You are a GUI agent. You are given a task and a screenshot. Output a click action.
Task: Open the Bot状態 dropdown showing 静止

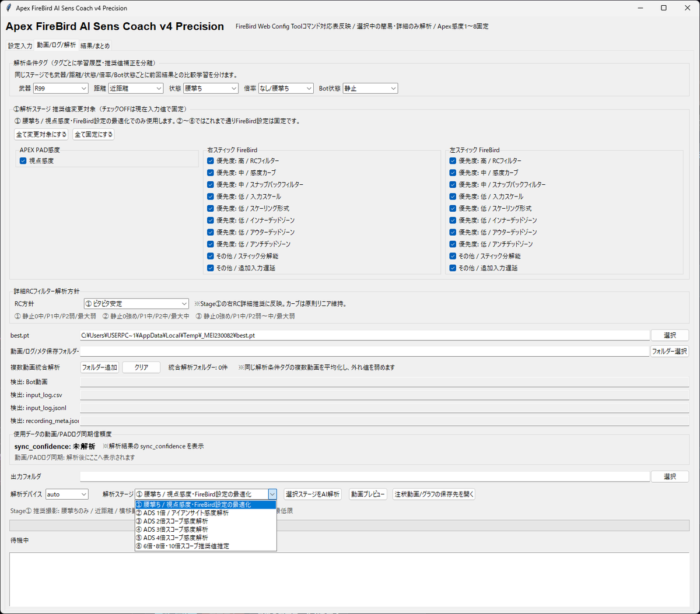pos(370,88)
